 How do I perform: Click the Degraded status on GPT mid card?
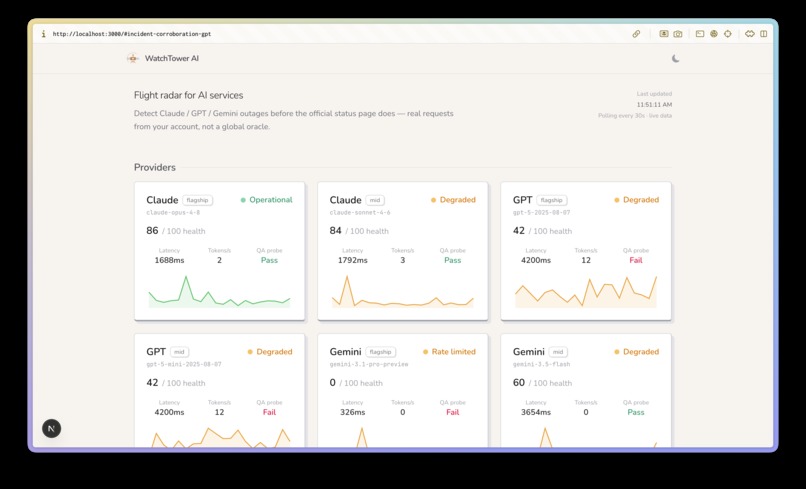pos(270,352)
